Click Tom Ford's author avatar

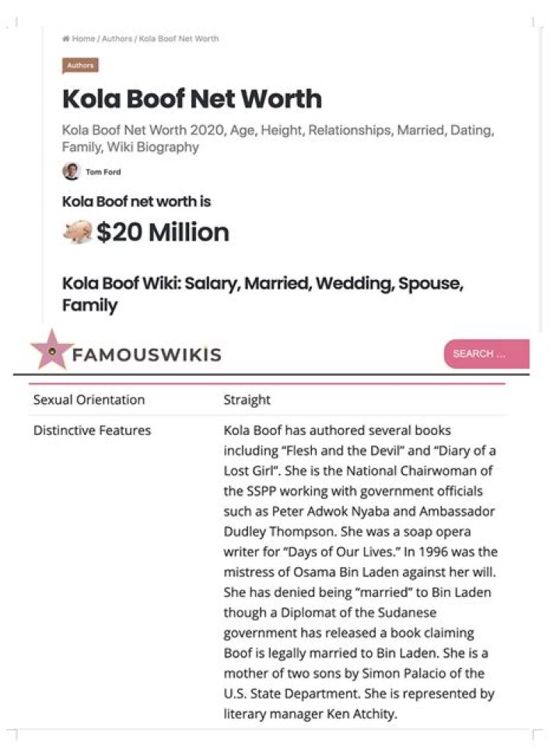pos(72,172)
